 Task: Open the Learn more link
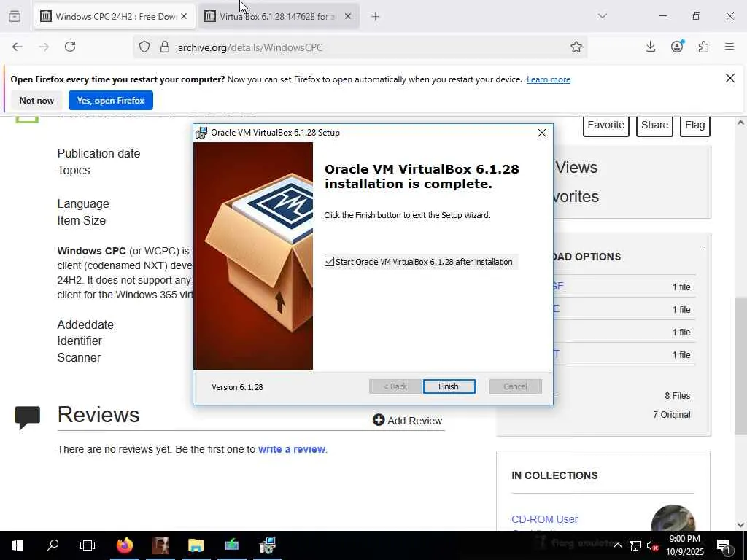point(549,79)
